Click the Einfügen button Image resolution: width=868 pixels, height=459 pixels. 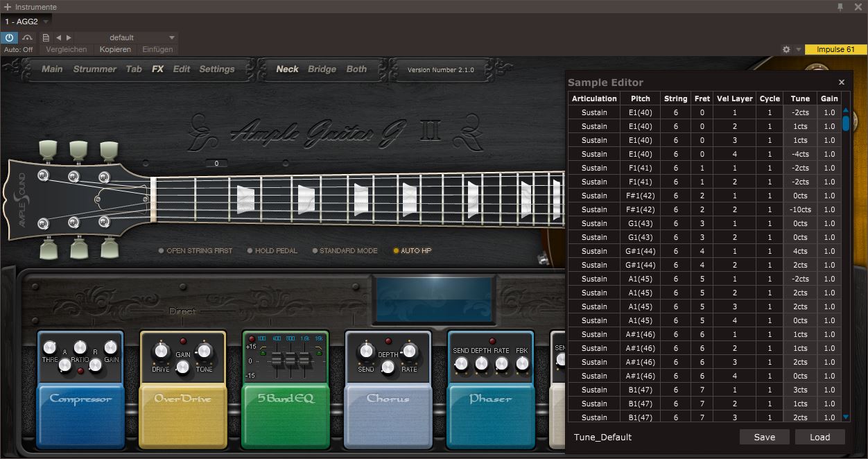pos(157,49)
